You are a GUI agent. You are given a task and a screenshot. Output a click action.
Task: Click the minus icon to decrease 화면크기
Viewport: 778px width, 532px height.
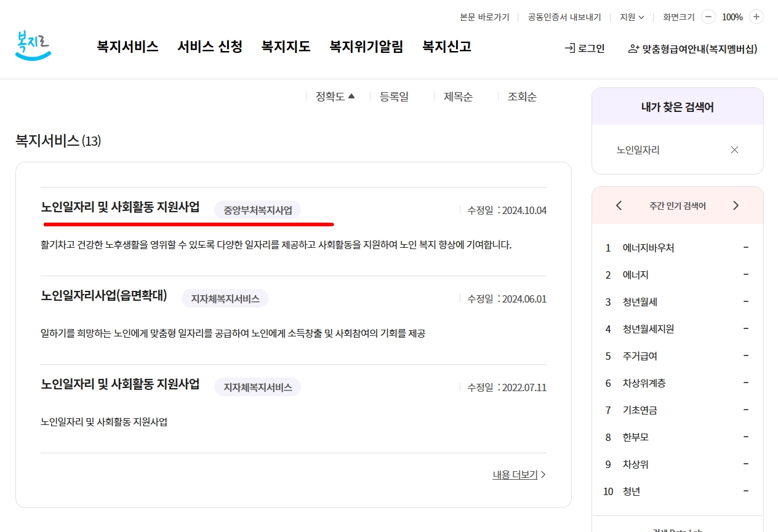tap(708, 17)
